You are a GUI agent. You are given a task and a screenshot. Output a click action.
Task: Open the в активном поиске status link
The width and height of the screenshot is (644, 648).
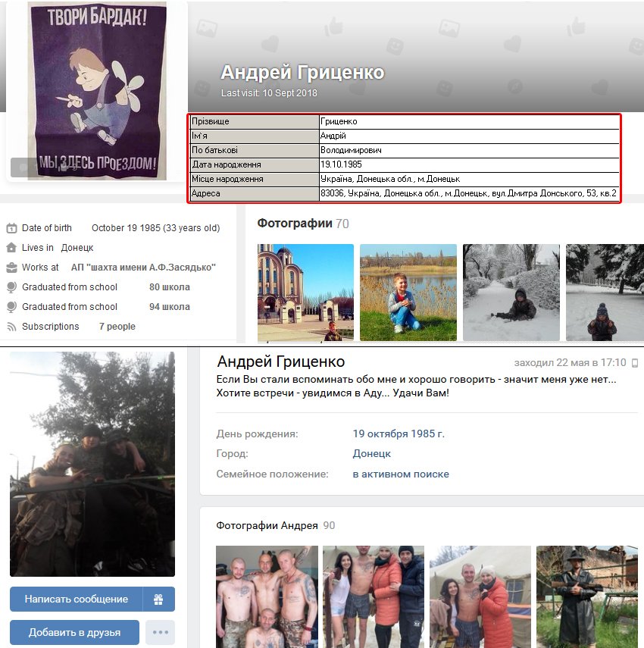pos(401,474)
